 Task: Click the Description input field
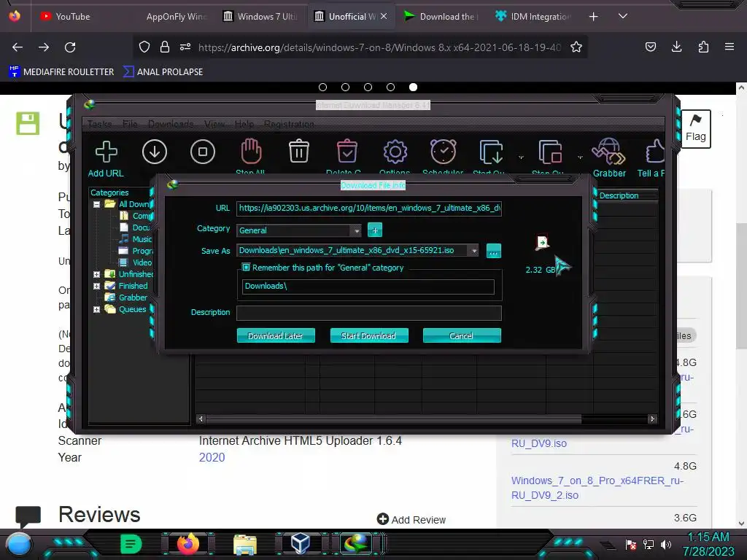[368, 313]
